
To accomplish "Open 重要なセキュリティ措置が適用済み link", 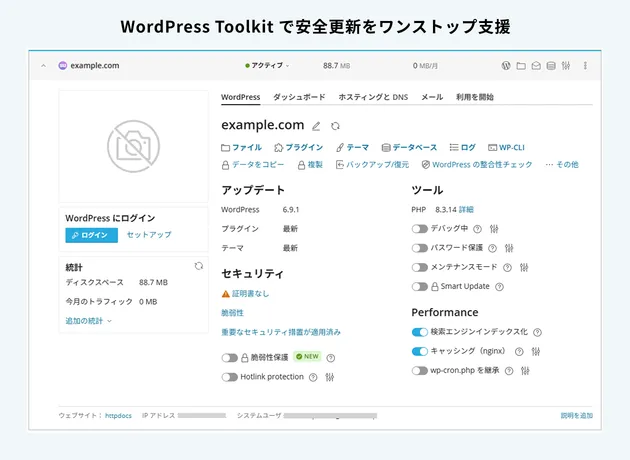I will click(281, 332).
